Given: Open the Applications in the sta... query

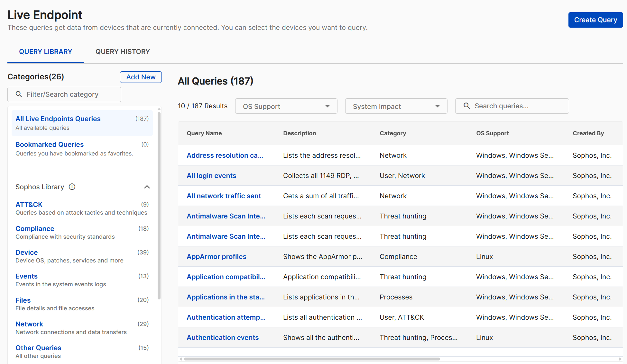Looking at the screenshot, I should pyautogui.click(x=226, y=297).
